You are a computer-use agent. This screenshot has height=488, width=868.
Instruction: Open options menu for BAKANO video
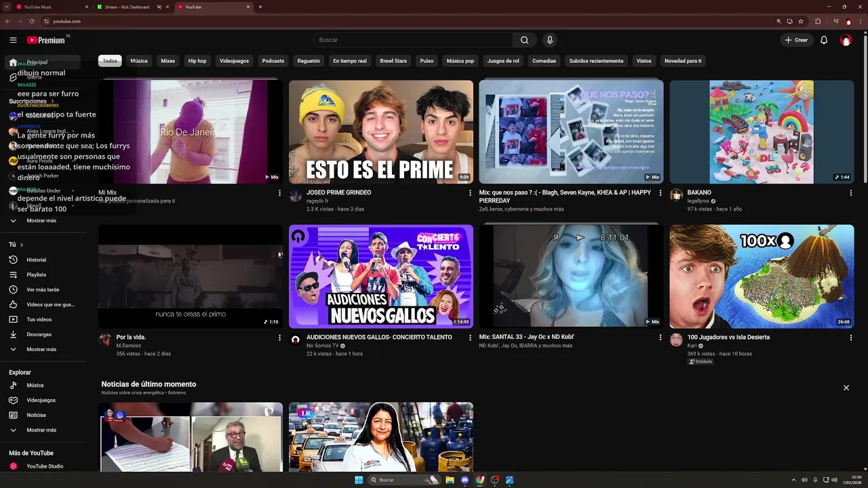click(851, 193)
